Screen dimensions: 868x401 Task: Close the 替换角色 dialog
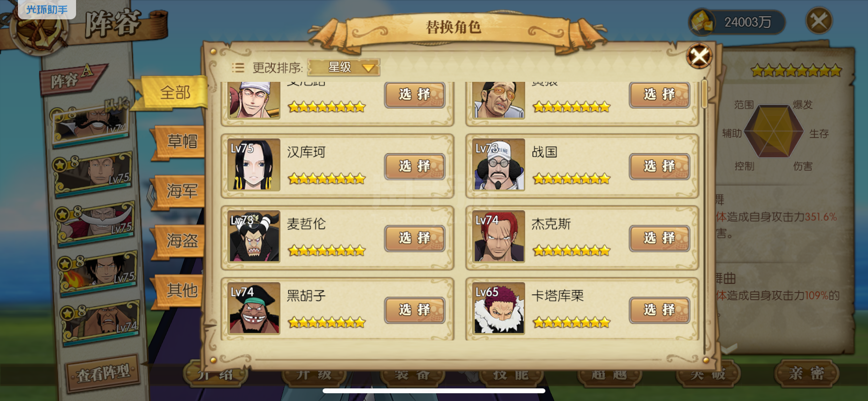click(699, 56)
